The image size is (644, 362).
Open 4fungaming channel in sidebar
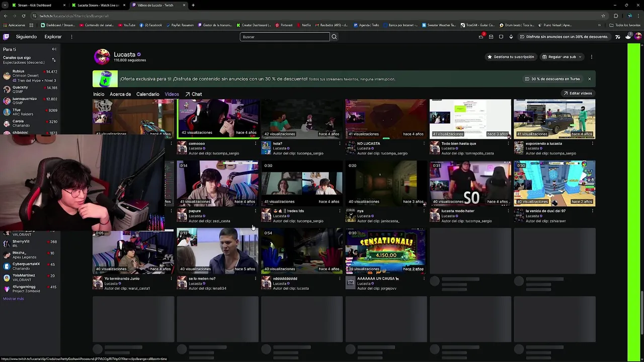click(x=30, y=289)
